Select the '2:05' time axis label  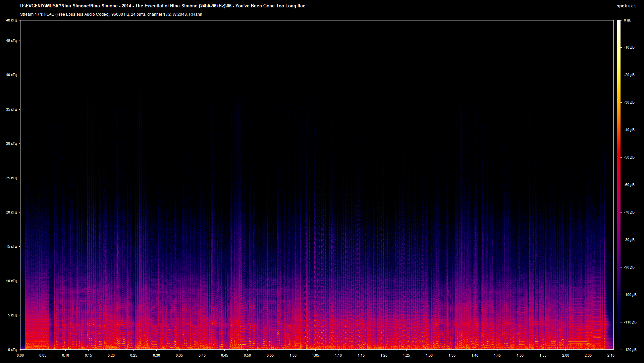[x=588, y=355]
